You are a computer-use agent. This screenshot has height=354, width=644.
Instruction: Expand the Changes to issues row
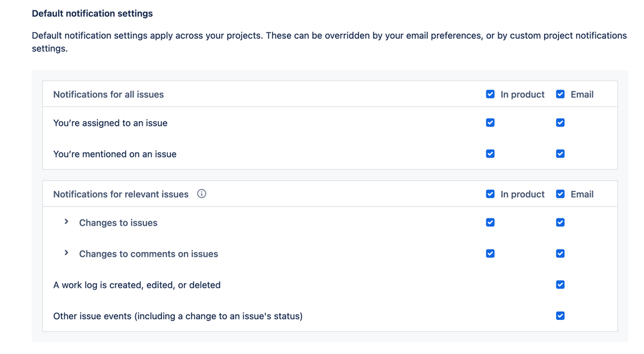pos(66,222)
